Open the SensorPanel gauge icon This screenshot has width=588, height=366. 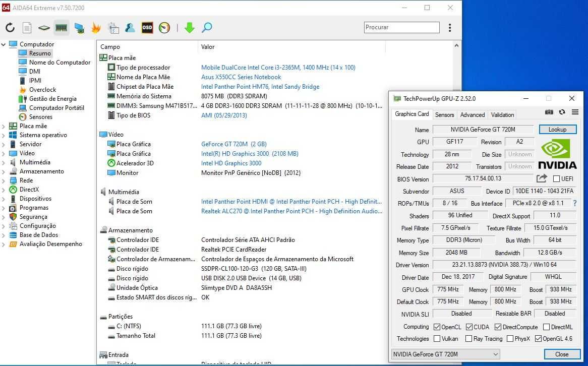pyautogui.click(x=164, y=27)
